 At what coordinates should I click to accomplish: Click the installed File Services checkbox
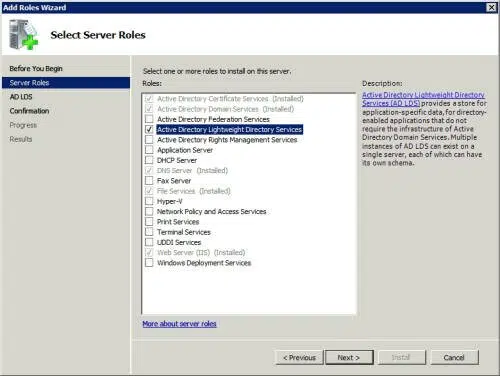[149, 191]
